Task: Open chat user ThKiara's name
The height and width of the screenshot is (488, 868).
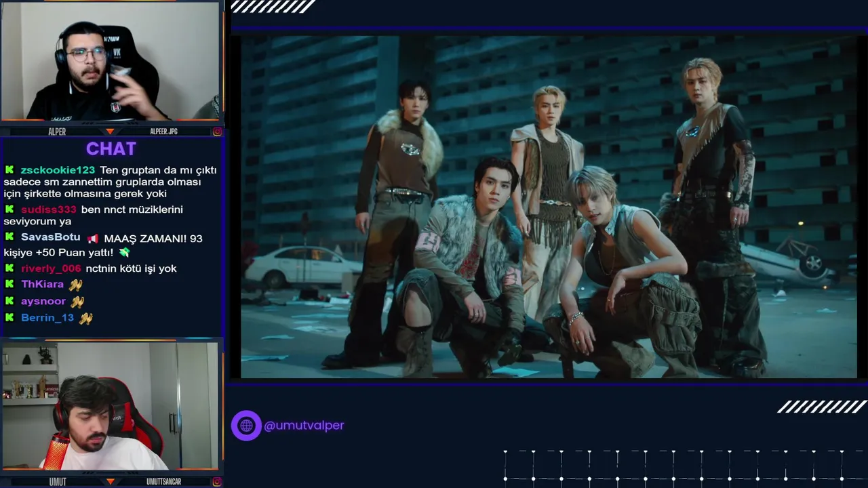Action: click(42, 285)
